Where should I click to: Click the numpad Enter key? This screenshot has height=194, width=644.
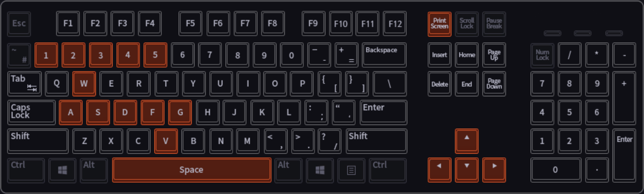(x=624, y=155)
